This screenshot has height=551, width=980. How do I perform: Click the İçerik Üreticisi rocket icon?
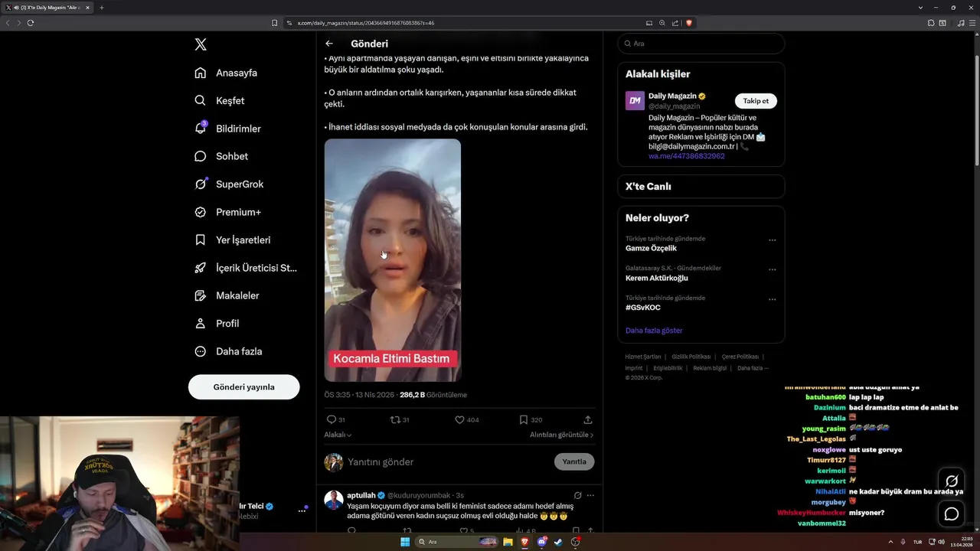click(201, 268)
